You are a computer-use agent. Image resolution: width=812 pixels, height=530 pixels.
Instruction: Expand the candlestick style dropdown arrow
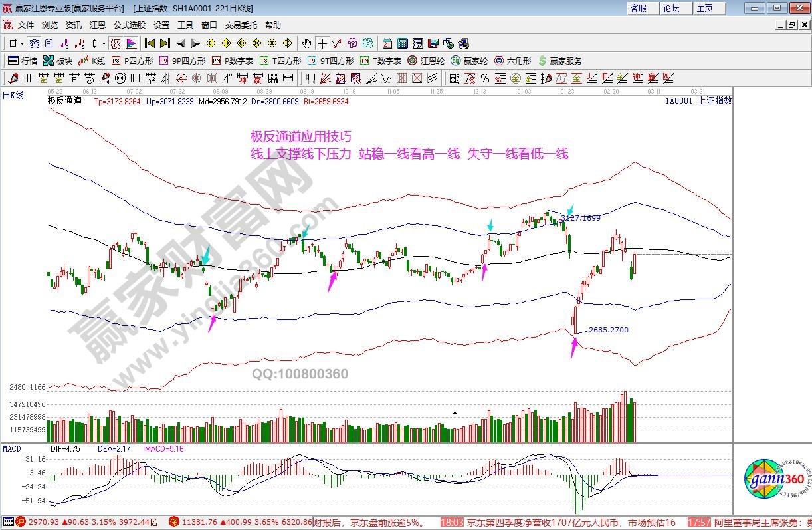(103, 43)
